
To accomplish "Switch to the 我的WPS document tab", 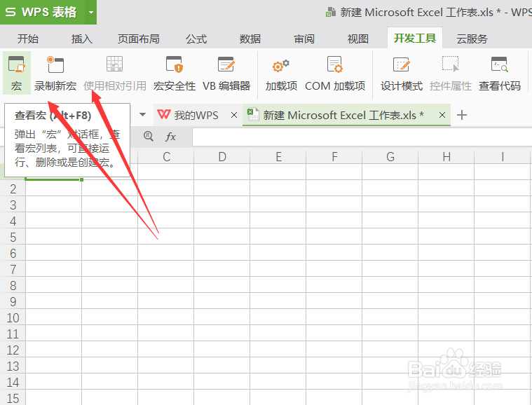I will tap(196, 116).
